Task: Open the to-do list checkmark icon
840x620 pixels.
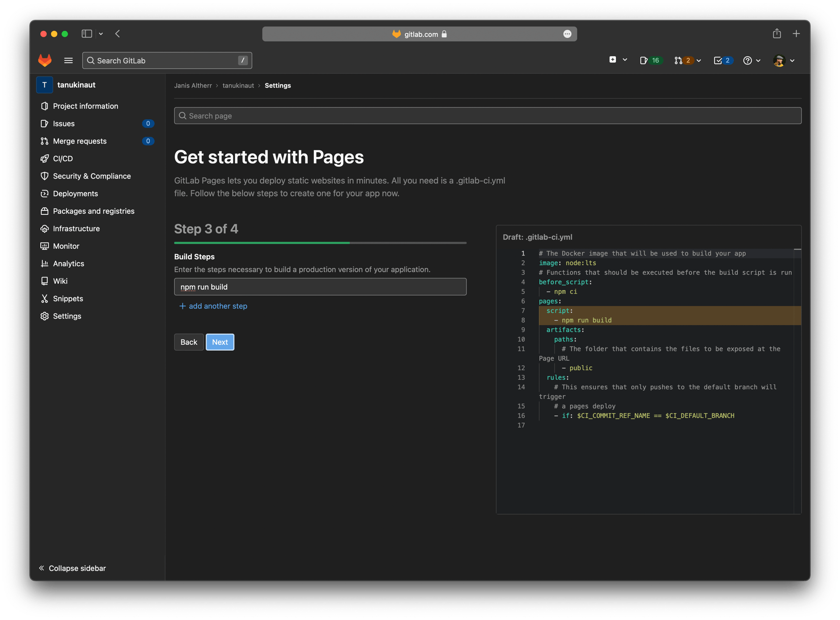Action: pyautogui.click(x=721, y=60)
